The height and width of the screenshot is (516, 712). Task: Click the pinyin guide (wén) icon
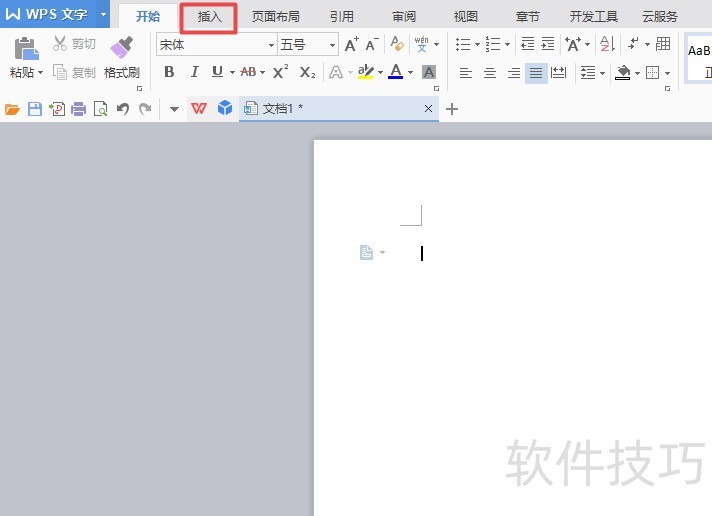click(x=421, y=44)
